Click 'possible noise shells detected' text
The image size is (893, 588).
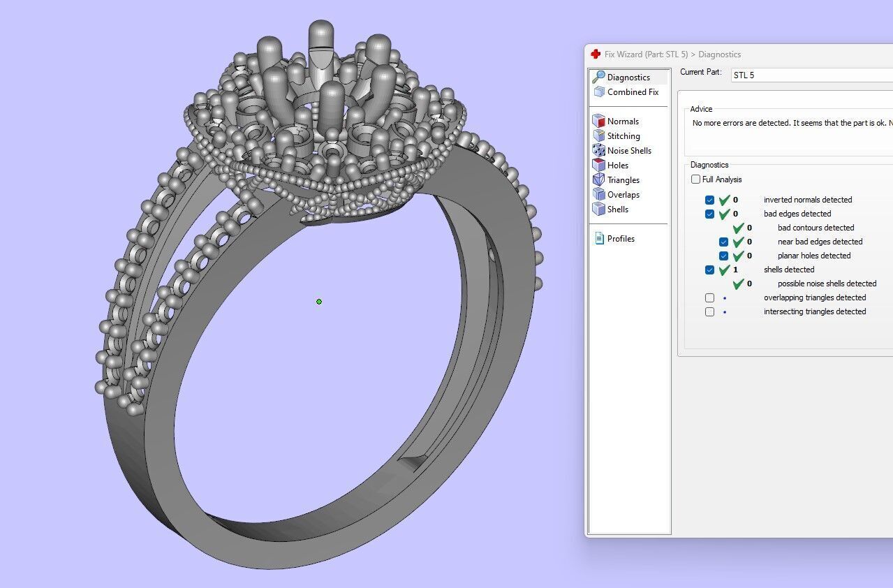click(x=827, y=284)
